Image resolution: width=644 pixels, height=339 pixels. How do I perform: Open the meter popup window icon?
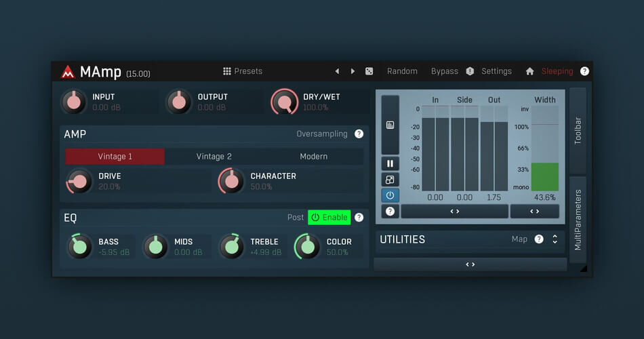pyautogui.click(x=390, y=180)
